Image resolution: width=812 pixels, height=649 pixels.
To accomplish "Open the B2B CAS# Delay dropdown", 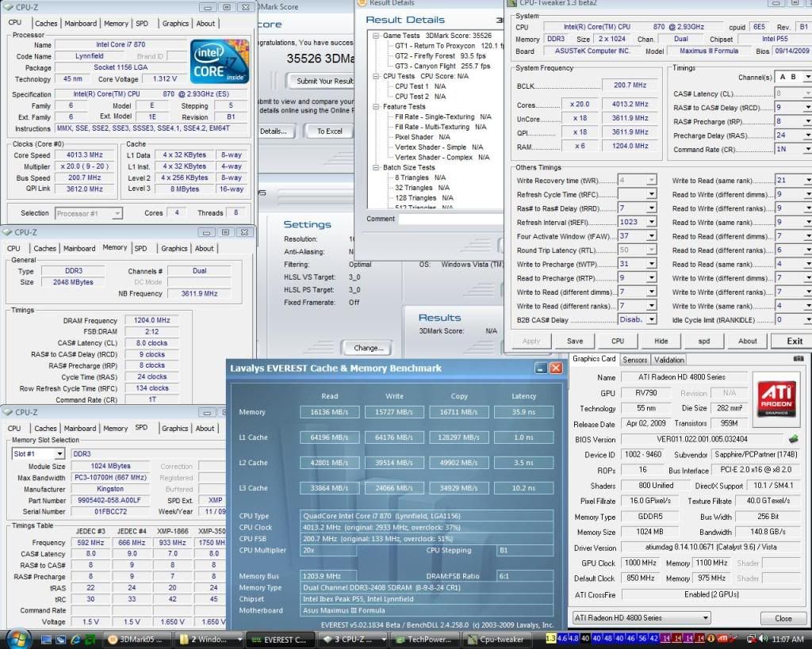I will click(652, 320).
